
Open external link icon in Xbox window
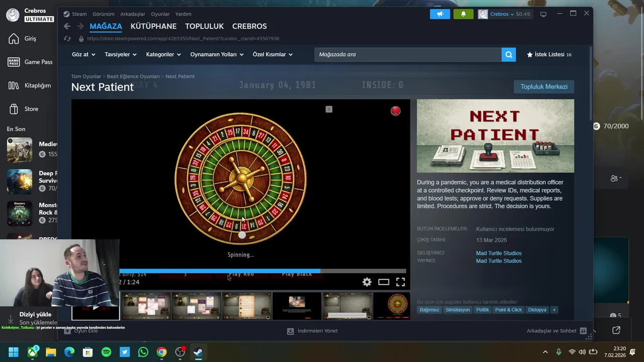coord(616,330)
